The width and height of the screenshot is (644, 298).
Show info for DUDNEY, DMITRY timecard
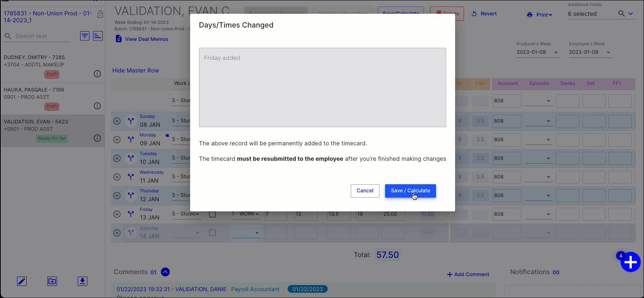pos(97,74)
